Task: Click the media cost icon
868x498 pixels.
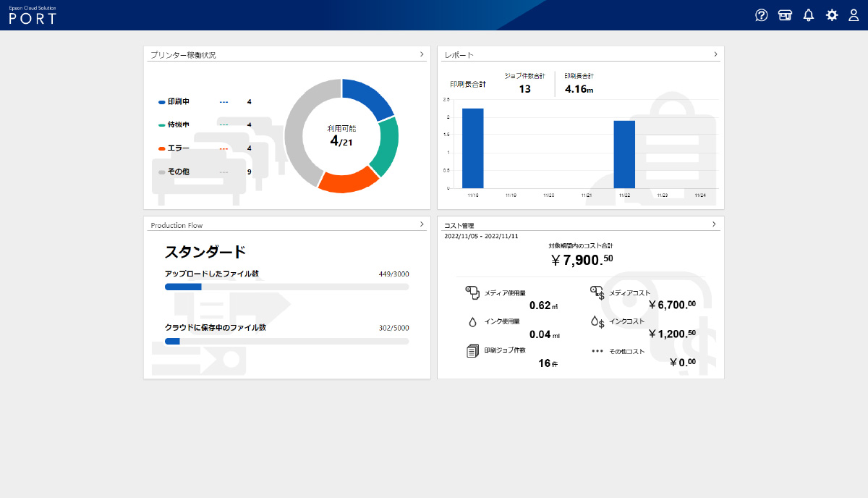Action: 597,292
